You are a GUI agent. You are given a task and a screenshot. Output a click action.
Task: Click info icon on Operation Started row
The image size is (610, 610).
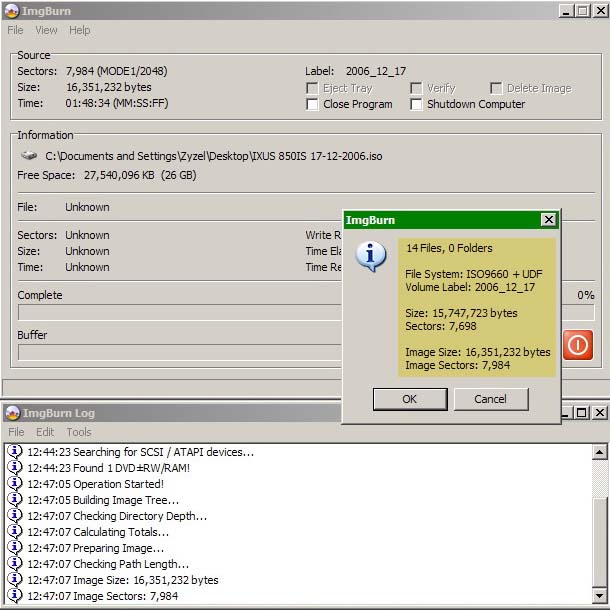tap(14, 484)
